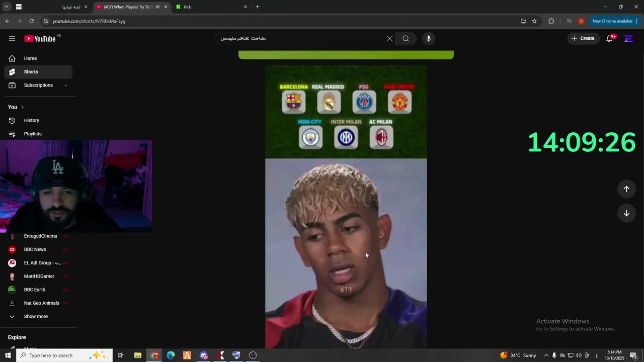The width and height of the screenshot is (644, 362).
Task: Clear the YouTube search box text
Action: [x=389, y=39]
